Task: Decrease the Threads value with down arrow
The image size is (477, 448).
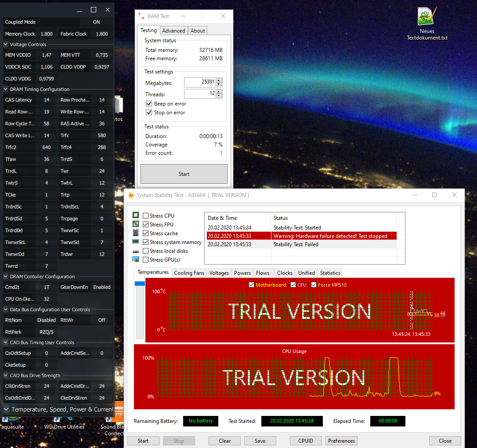Action: (x=219, y=96)
